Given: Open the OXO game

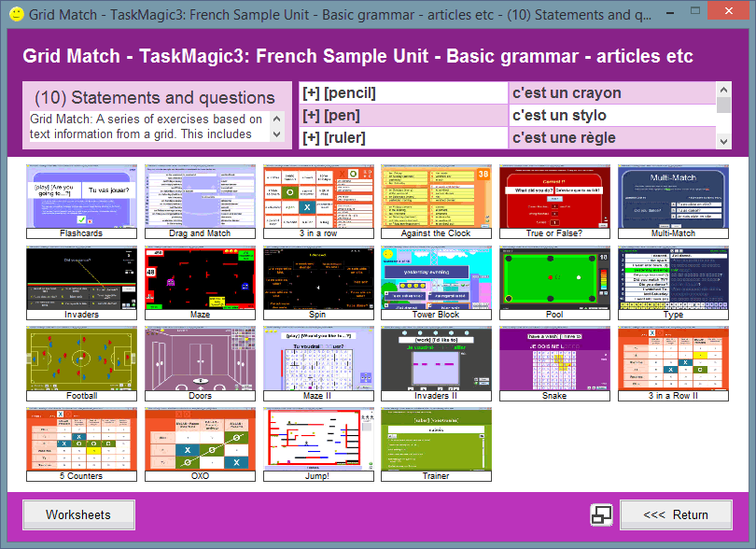Looking at the screenshot, I should coord(200,444).
